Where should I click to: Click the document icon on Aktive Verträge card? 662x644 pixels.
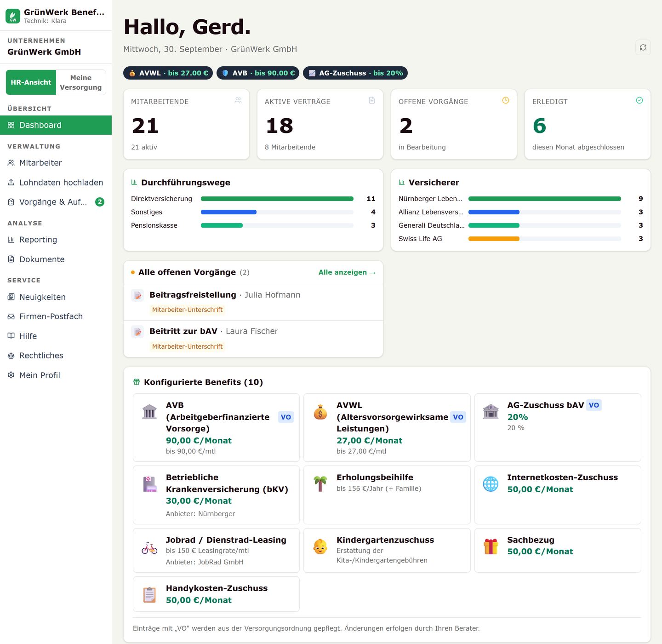click(372, 100)
